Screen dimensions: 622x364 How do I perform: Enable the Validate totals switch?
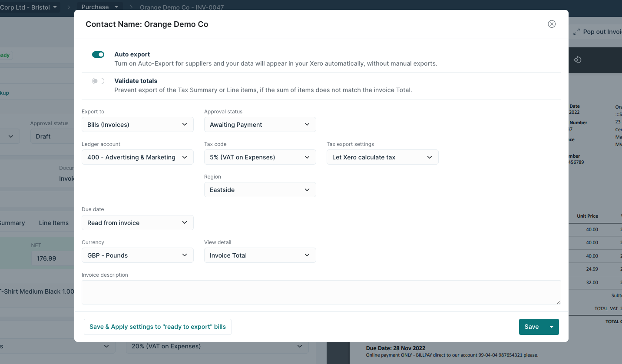(98, 81)
